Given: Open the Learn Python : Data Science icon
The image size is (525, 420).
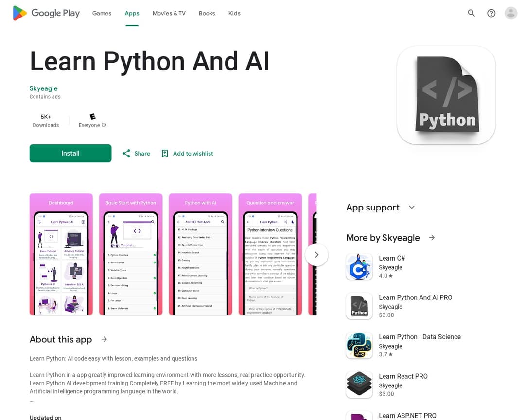Looking at the screenshot, I should (x=359, y=345).
